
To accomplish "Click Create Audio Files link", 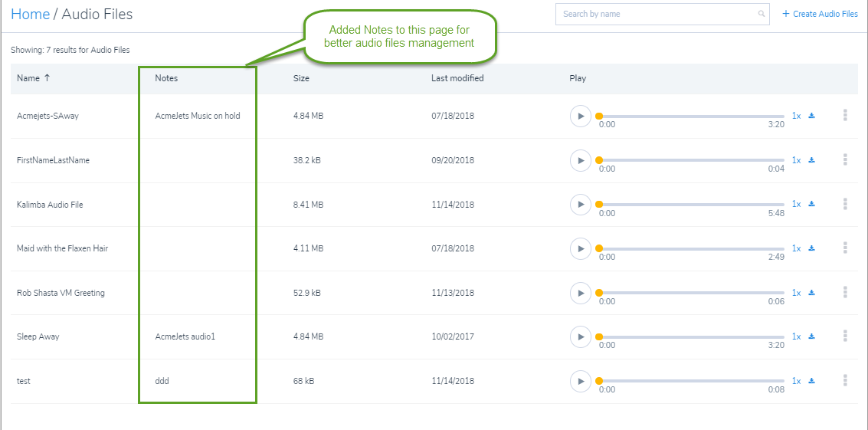I will [820, 14].
